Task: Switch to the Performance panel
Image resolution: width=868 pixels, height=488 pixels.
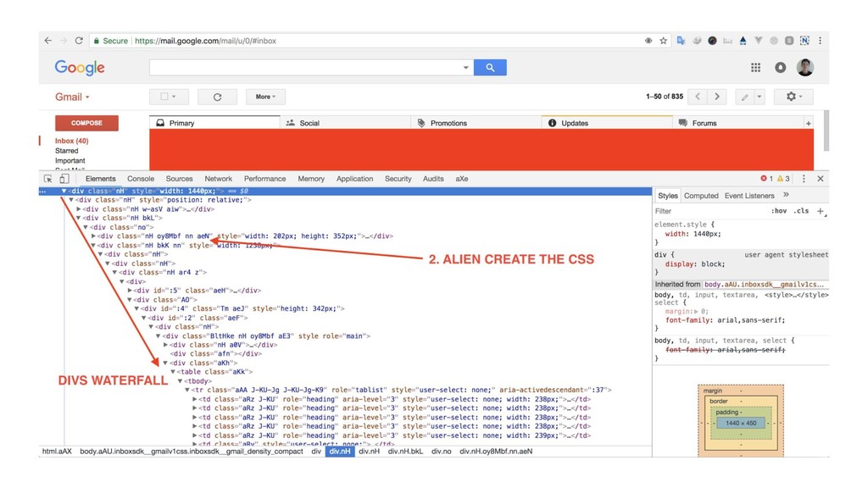Action: click(264, 179)
